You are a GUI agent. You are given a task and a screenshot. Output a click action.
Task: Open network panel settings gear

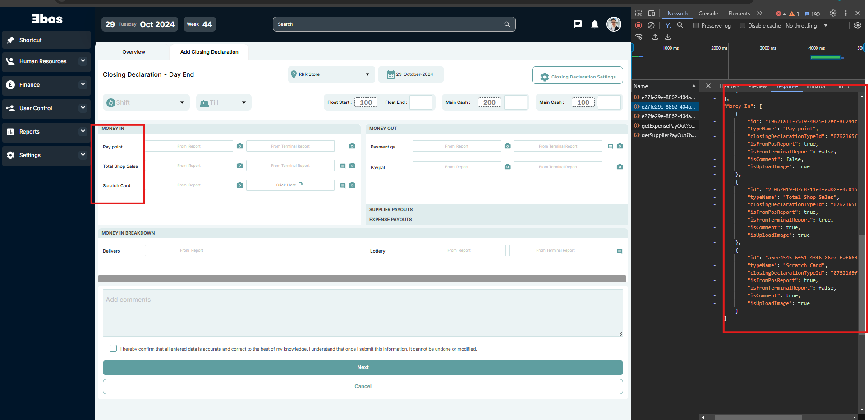pos(858,25)
